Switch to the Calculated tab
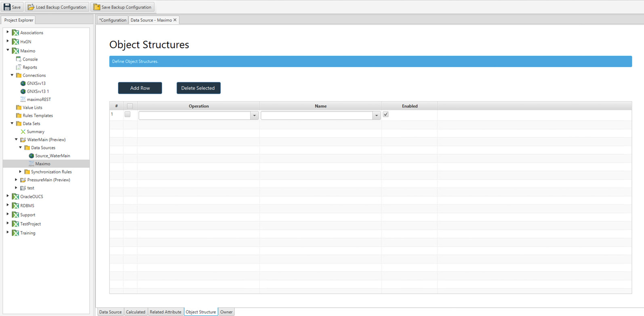 tap(135, 312)
